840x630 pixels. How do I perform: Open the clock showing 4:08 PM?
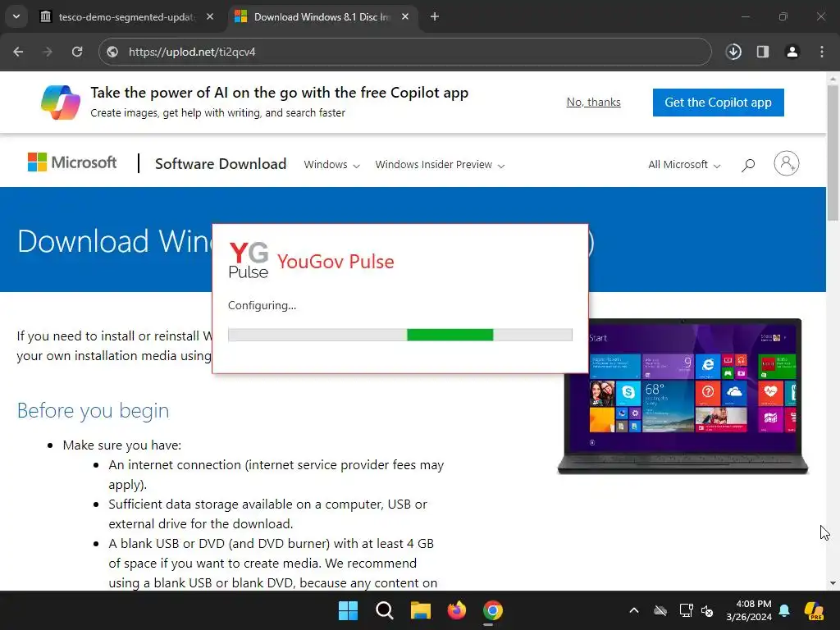749,610
